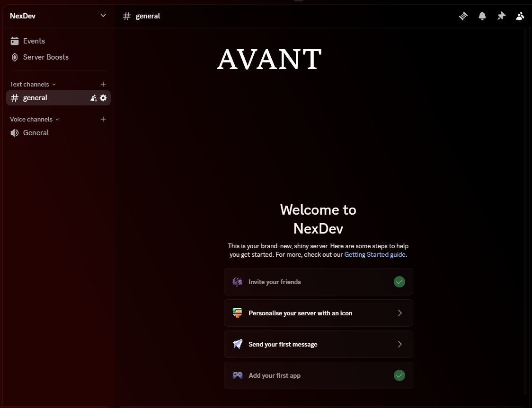Open notification settings bell icon

click(x=482, y=16)
